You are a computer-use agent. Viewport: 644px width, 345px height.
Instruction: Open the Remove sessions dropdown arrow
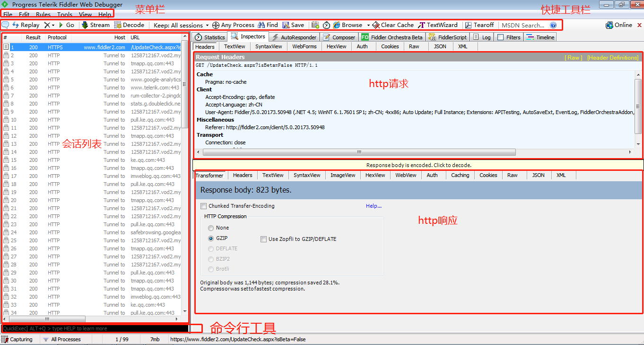[x=53, y=25]
